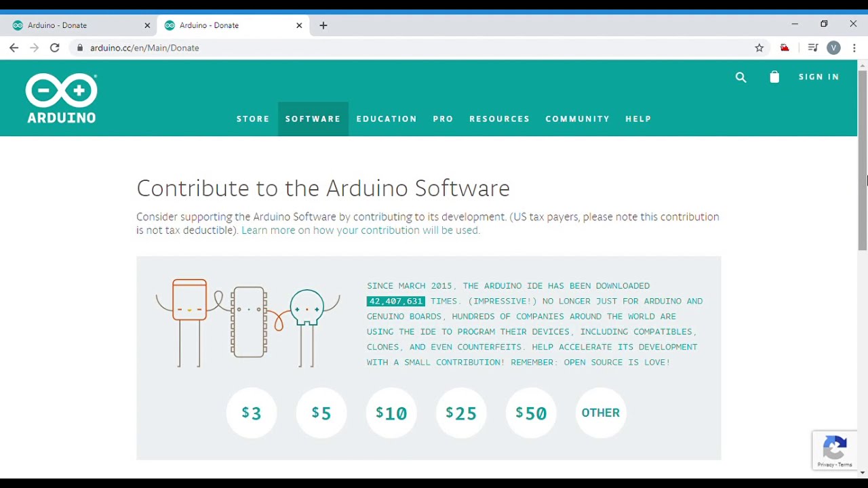Click the scrollbar up arrow
This screenshot has width=868, height=488.
[863, 65]
